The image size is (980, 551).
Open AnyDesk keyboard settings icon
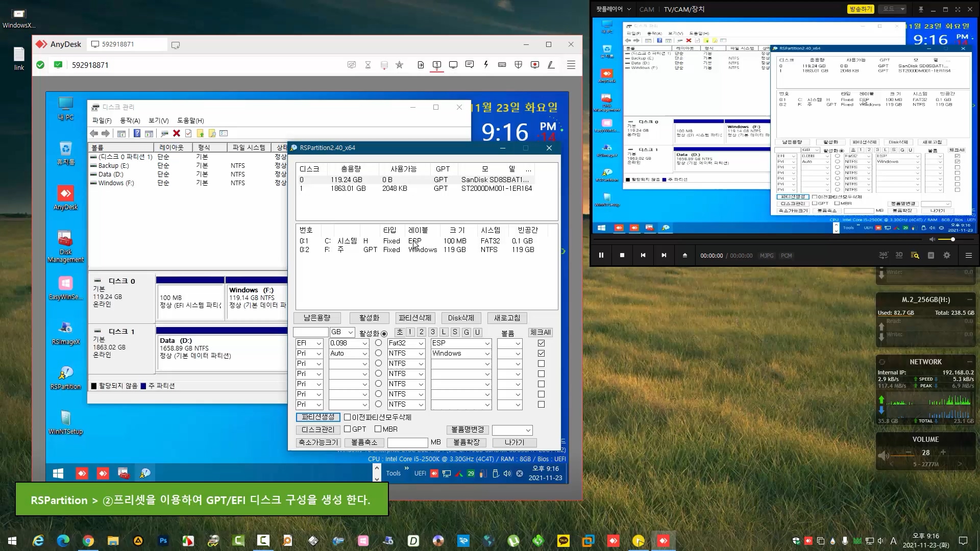[x=502, y=65]
